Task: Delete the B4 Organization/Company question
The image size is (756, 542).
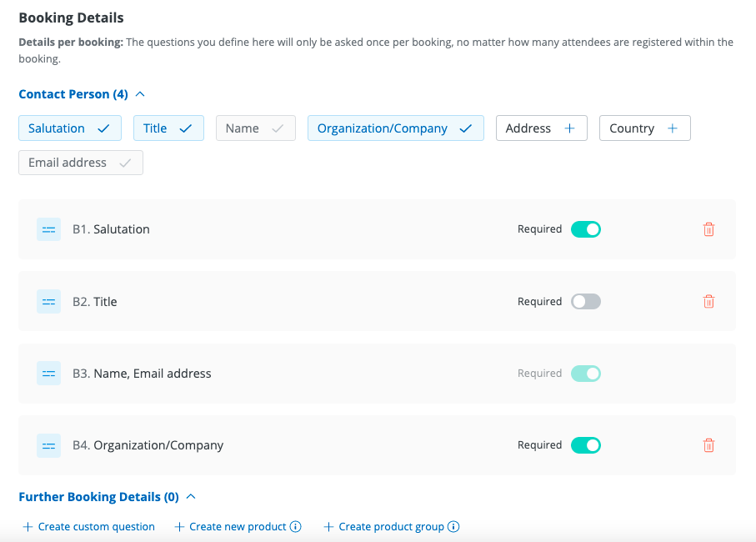Action: click(x=708, y=445)
